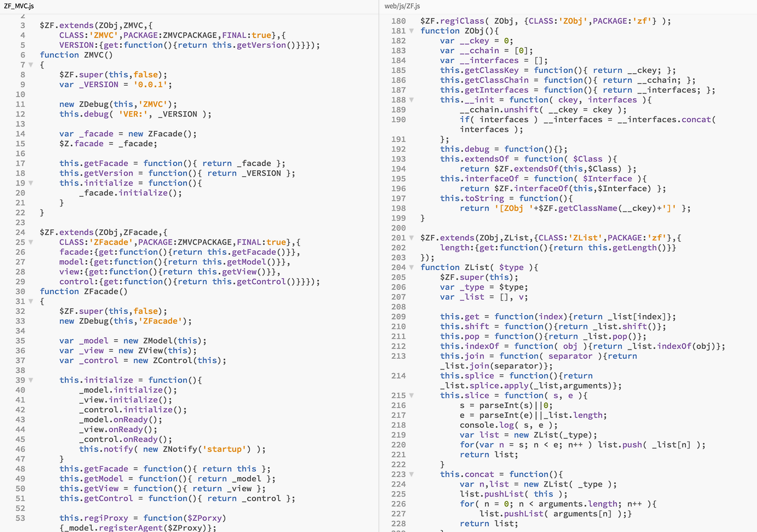
Task: Click 'new ZDebug(this,'ZFacade');' line
Action: coord(126,321)
